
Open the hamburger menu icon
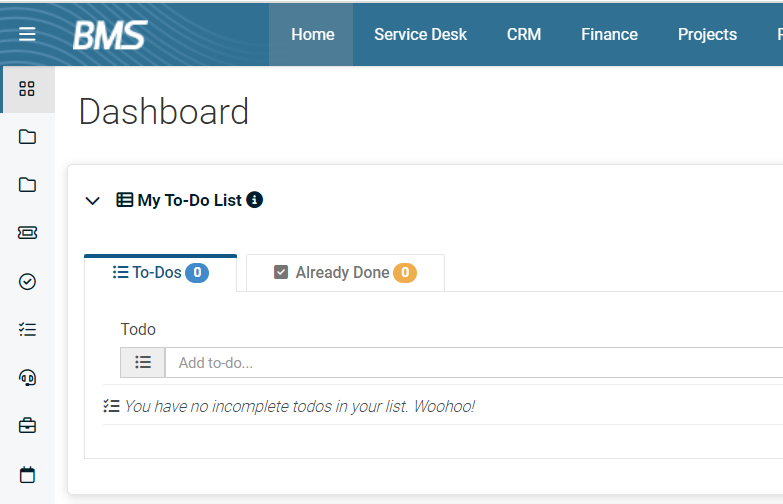coord(27,34)
